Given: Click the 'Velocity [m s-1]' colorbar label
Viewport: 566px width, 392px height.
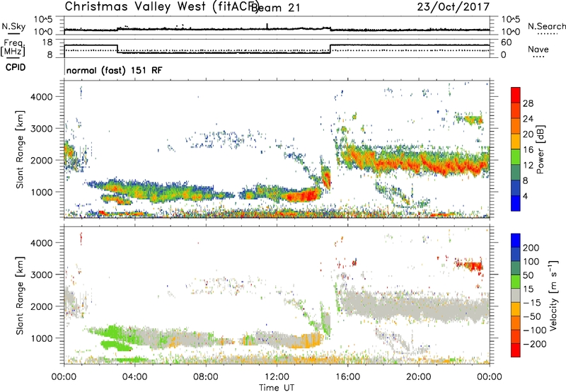Looking at the screenshot, I should pyautogui.click(x=553, y=296).
